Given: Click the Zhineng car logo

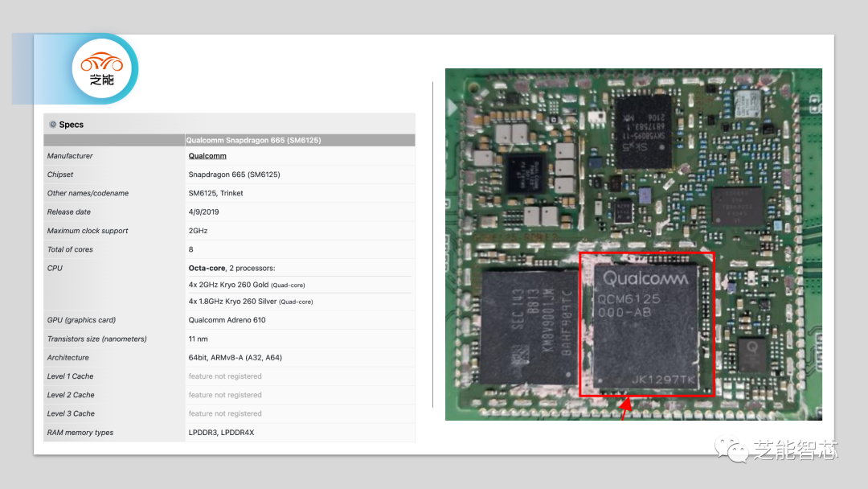Looking at the screenshot, I should 102,68.
